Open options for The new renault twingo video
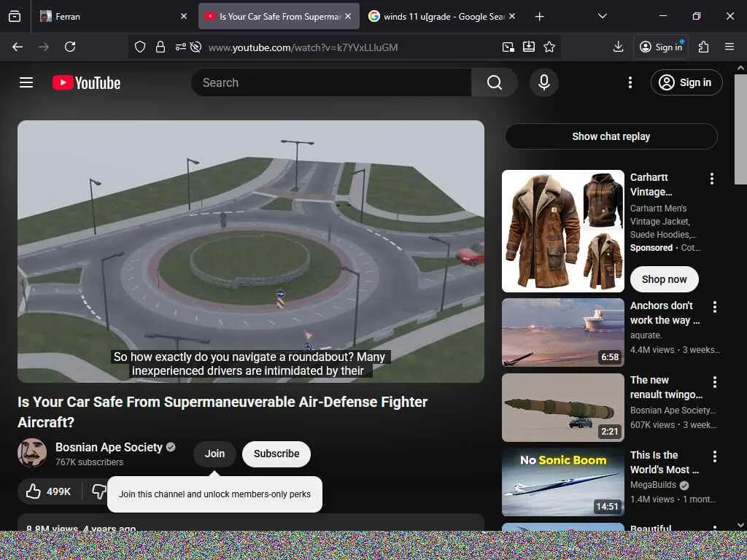747x560 pixels. pos(715,382)
